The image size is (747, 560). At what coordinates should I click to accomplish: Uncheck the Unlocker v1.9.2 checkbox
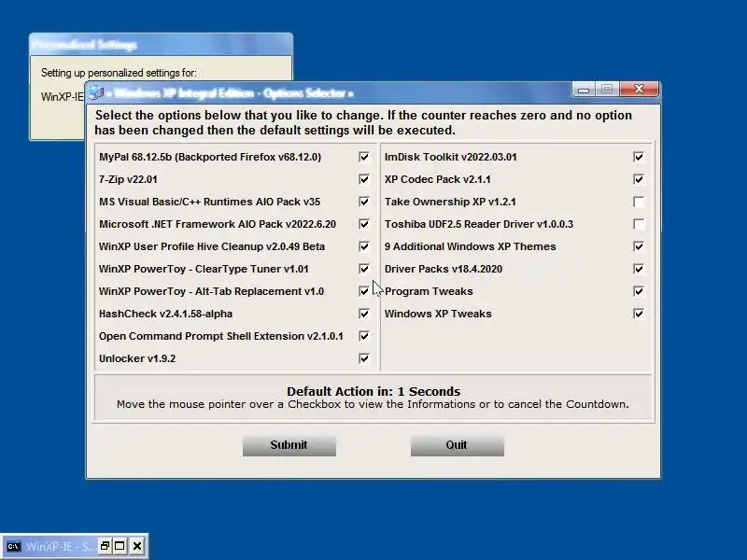pyautogui.click(x=364, y=358)
